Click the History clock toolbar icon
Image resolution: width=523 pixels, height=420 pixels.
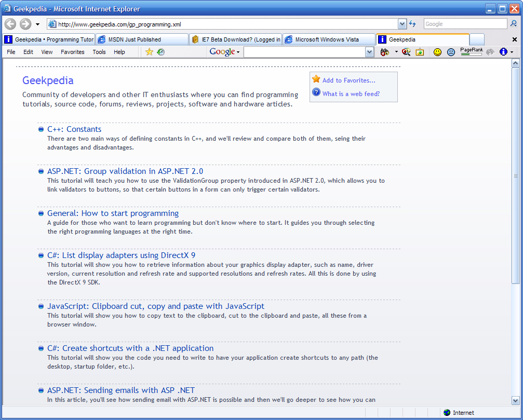161,52
